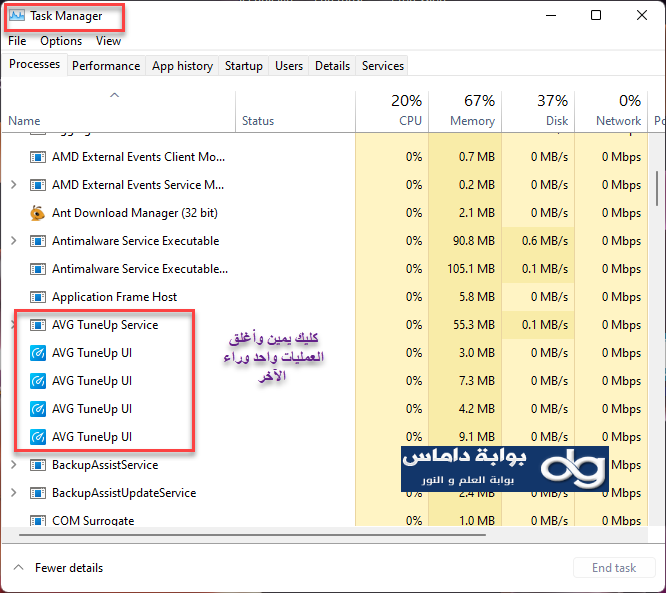Click the End task button
Image resolution: width=666 pixels, height=593 pixels.
coord(614,568)
